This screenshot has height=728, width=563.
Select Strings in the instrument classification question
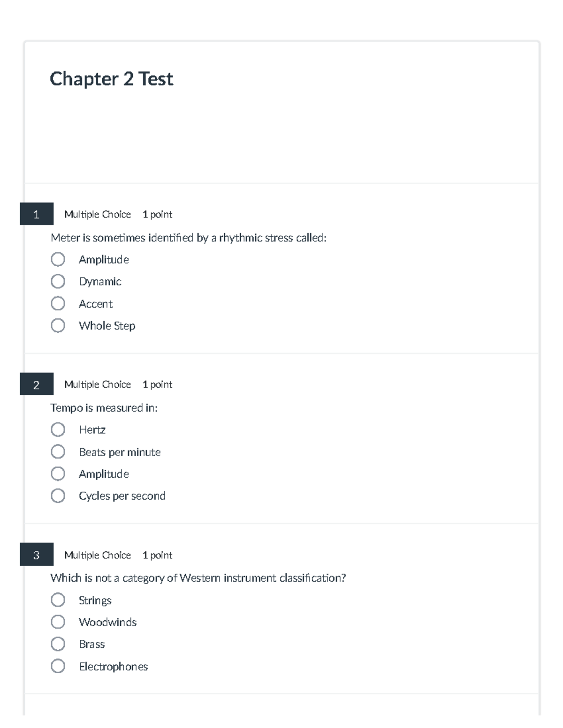(58, 600)
